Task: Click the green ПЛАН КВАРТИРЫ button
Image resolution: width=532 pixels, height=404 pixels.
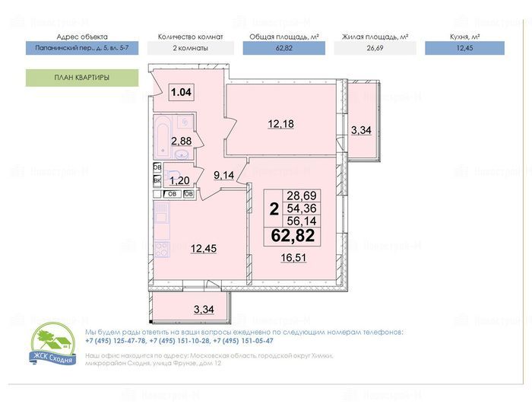Action: pos(82,78)
